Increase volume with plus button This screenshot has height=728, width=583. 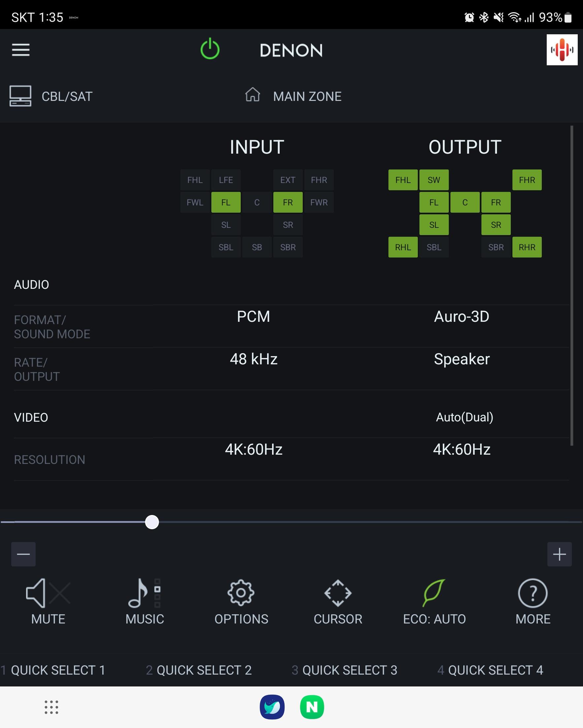pos(559,554)
